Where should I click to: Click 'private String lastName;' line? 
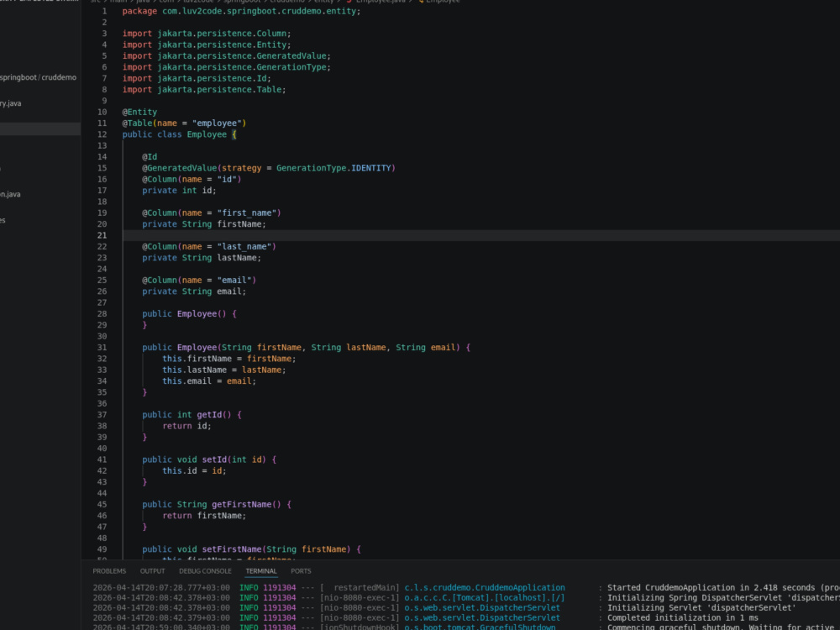(x=202, y=258)
